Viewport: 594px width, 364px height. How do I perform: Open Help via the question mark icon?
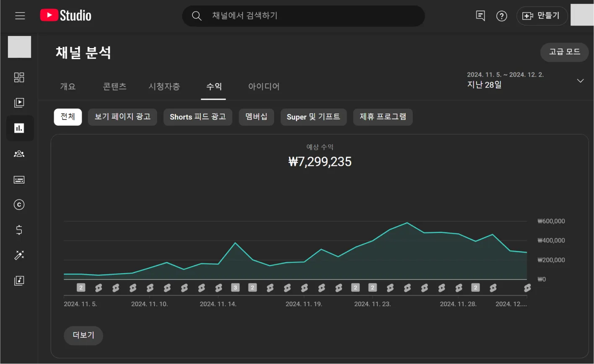click(501, 15)
